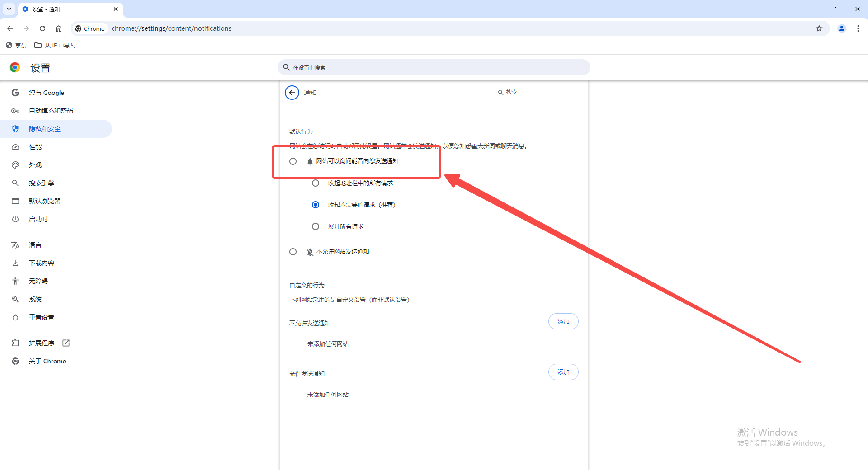Viewport: 868px width, 470px height.
Task: Open 下载内容 settings section
Action: click(x=57, y=263)
